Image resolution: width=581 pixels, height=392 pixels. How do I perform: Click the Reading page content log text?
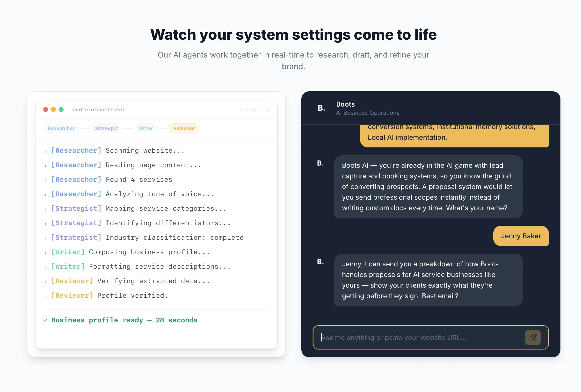(153, 165)
